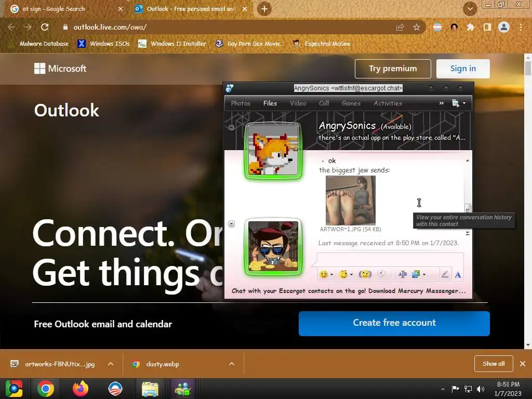Show hidden system tray icons
The height and width of the screenshot is (399, 532).
443,389
